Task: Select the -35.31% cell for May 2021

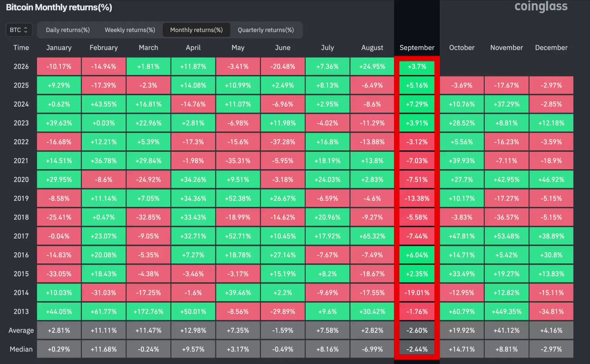Action: (238, 161)
